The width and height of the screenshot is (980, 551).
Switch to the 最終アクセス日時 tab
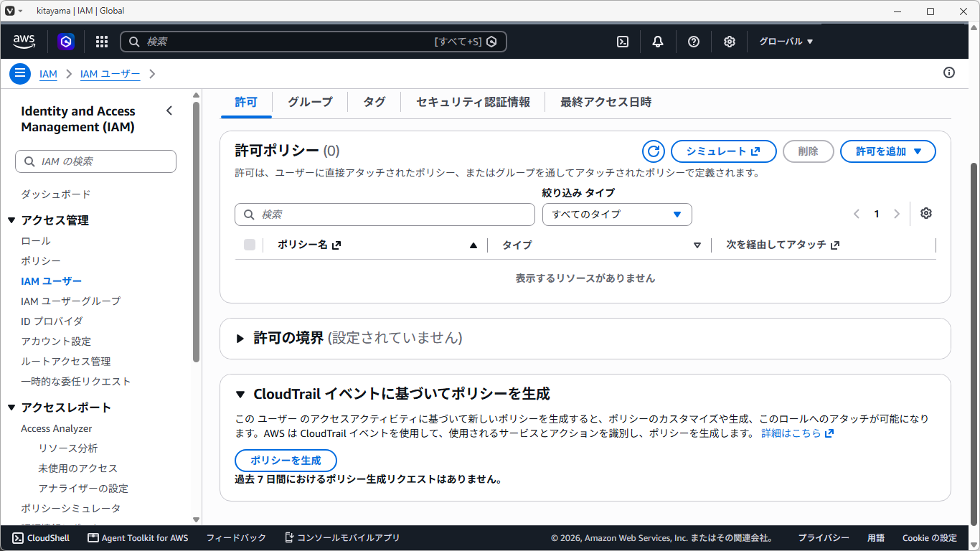click(x=606, y=102)
